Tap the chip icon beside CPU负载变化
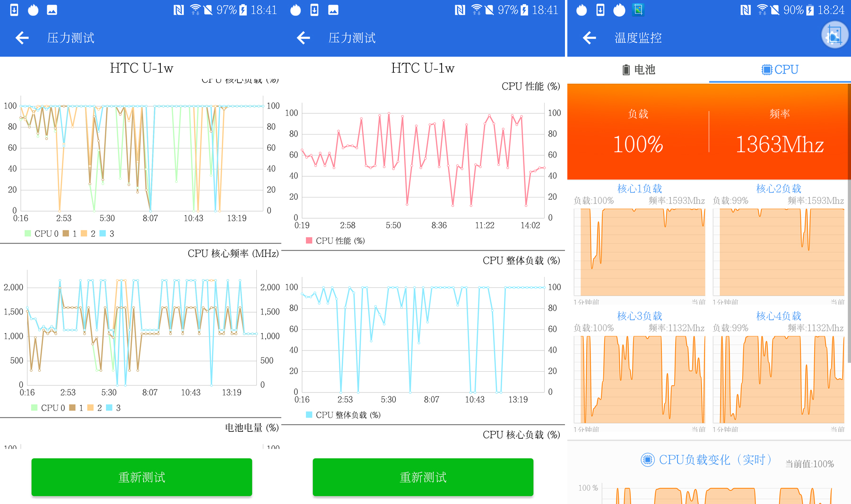 pos(648,459)
